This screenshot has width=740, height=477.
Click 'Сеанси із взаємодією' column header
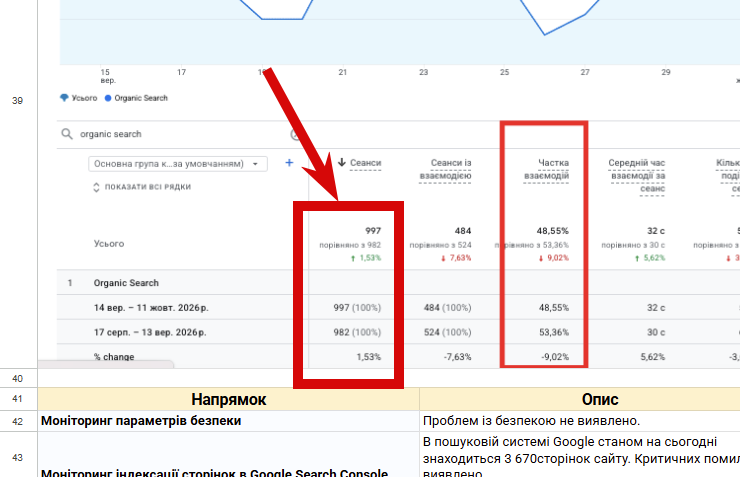point(445,169)
